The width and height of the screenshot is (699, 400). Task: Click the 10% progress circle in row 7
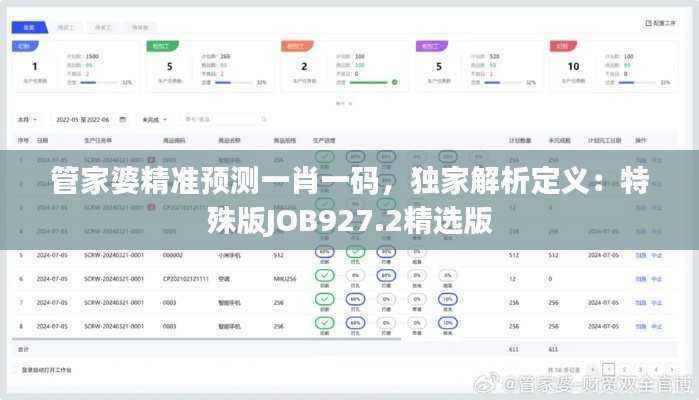tap(447, 299)
